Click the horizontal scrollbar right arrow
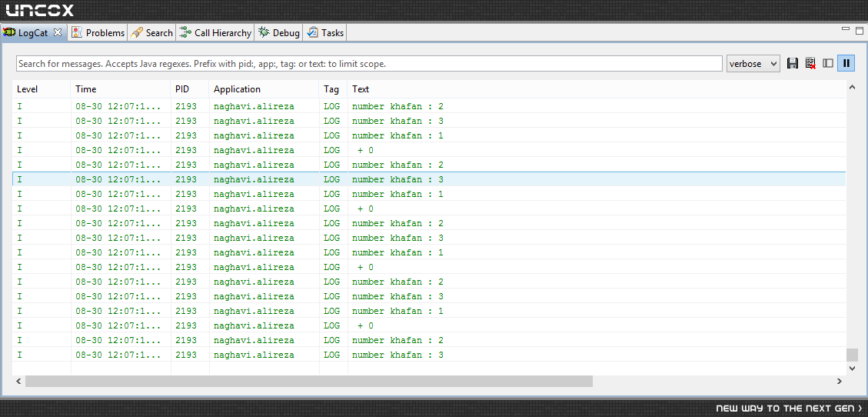 840,381
